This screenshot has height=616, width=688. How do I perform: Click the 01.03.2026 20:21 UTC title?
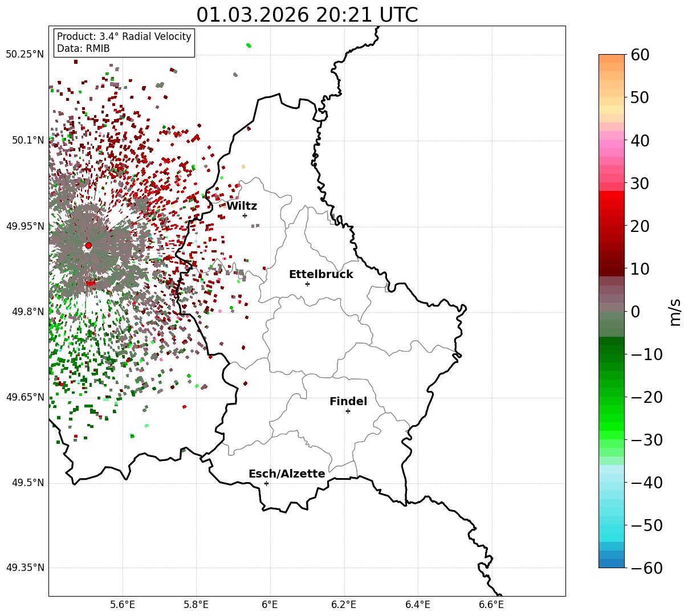point(307,15)
